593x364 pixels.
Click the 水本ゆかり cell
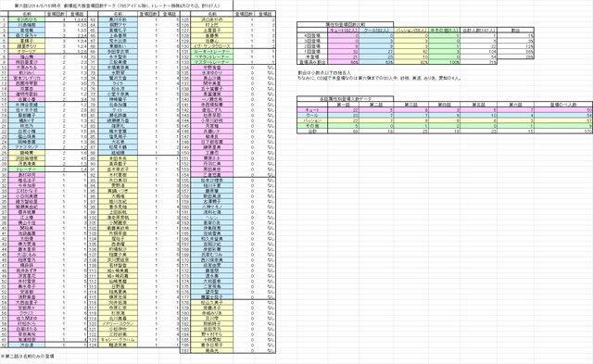click(x=212, y=72)
